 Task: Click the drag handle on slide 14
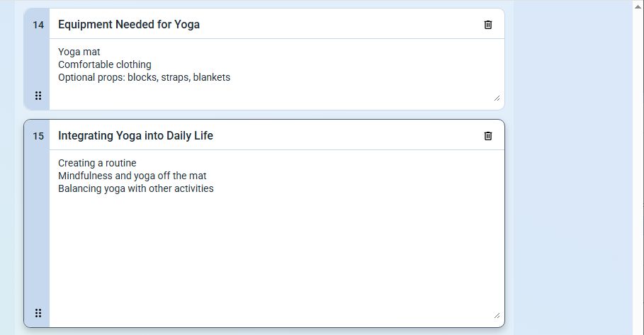pos(38,96)
